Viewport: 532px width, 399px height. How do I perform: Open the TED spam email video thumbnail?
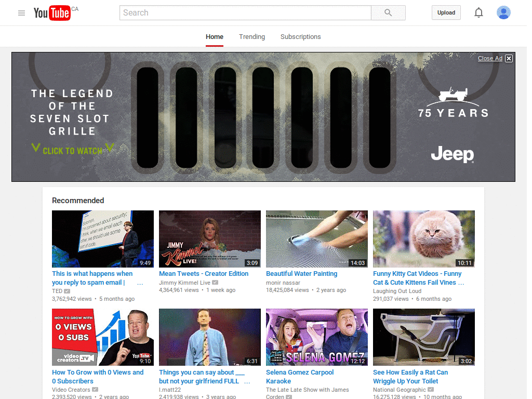click(x=103, y=239)
